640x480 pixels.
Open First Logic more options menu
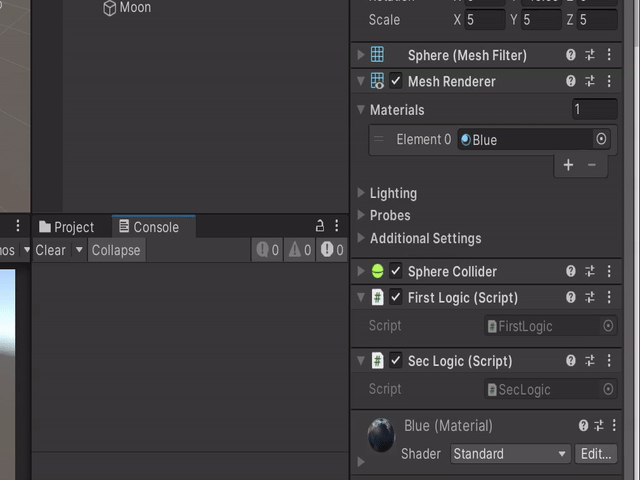pos(609,297)
